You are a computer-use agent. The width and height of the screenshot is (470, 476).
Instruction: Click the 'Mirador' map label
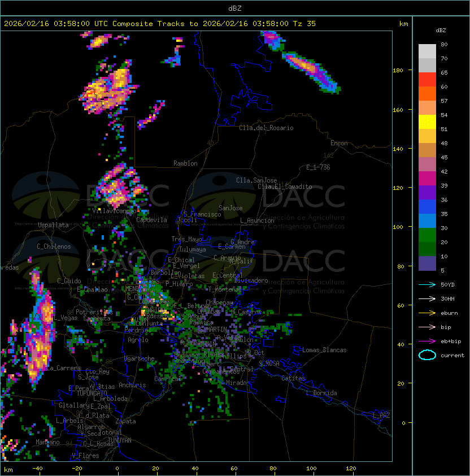point(238,383)
